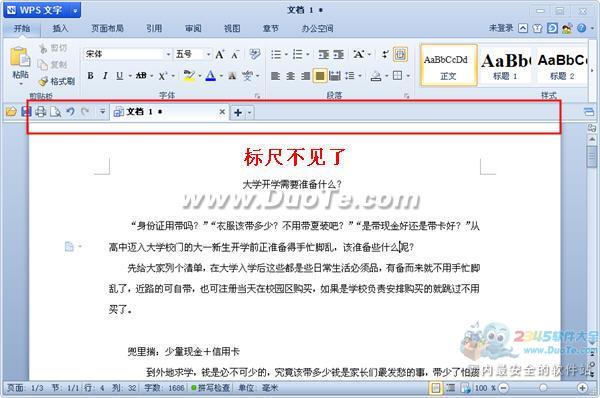Click the save floppy disk icon
The height and width of the screenshot is (398, 600).
click(26, 112)
